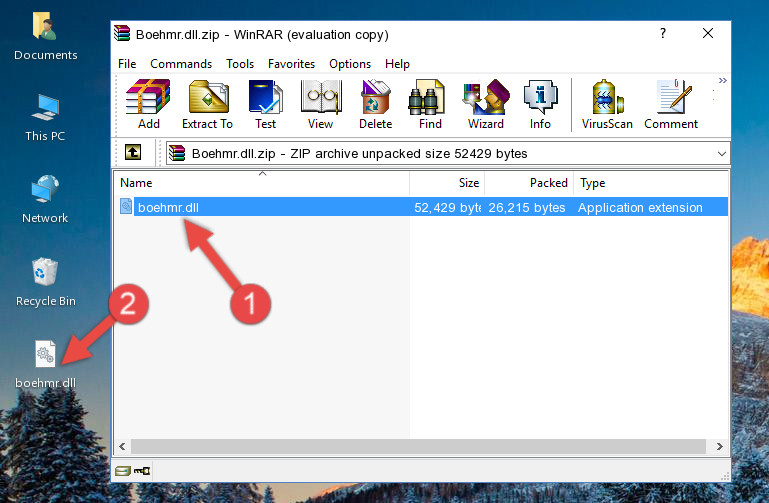Open the View tool in toolbar

click(x=321, y=104)
